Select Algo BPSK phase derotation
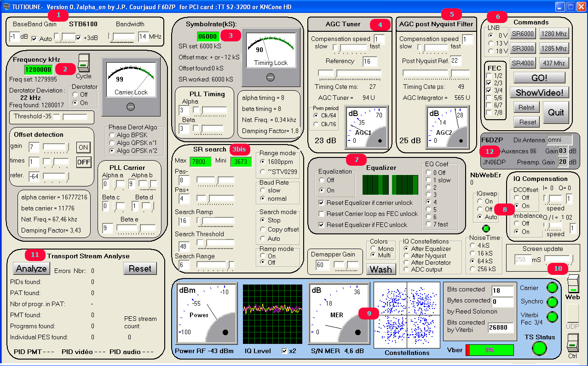The image size is (588, 366). tap(112, 135)
